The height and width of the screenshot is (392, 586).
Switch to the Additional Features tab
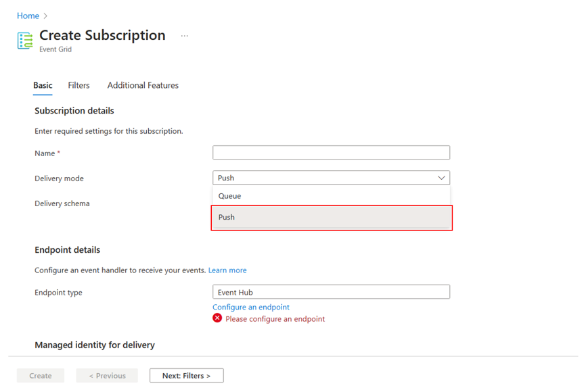[x=142, y=85]
